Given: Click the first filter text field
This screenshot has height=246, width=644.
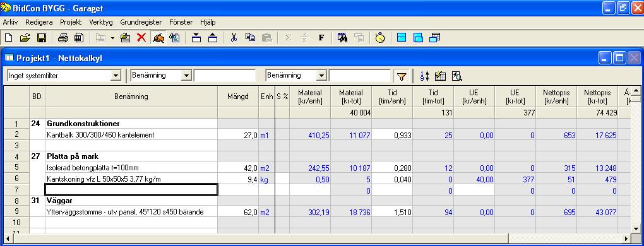Looking at the screenshot, I should pos(225,76).
